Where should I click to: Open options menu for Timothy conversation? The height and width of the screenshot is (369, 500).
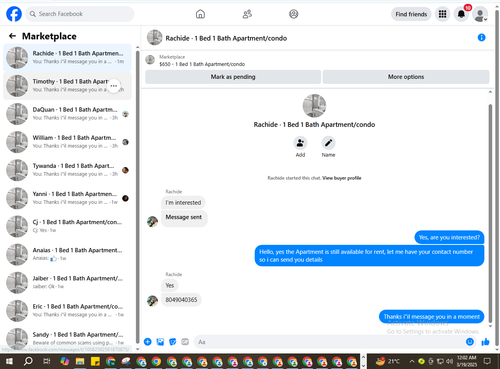[x=114, y=86]
